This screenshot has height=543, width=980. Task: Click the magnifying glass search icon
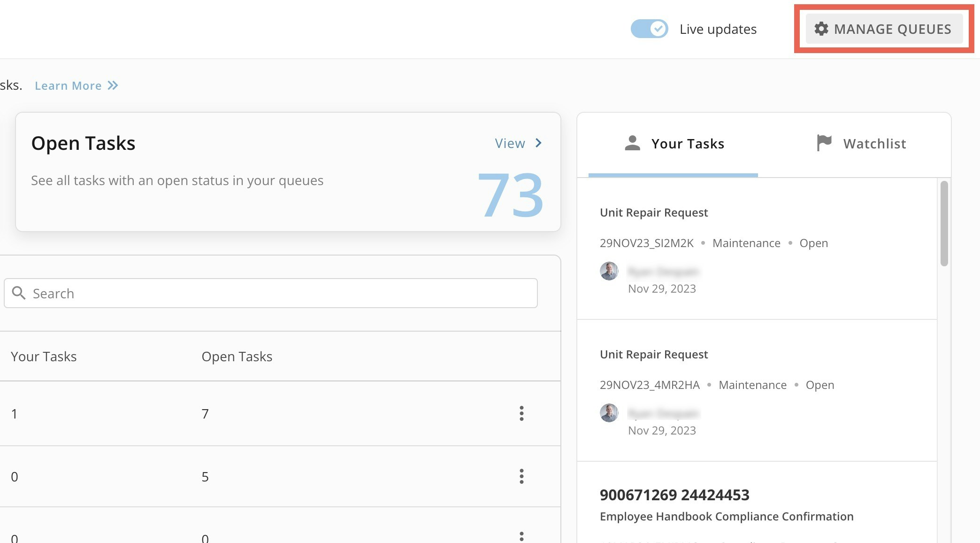[18, 293]
